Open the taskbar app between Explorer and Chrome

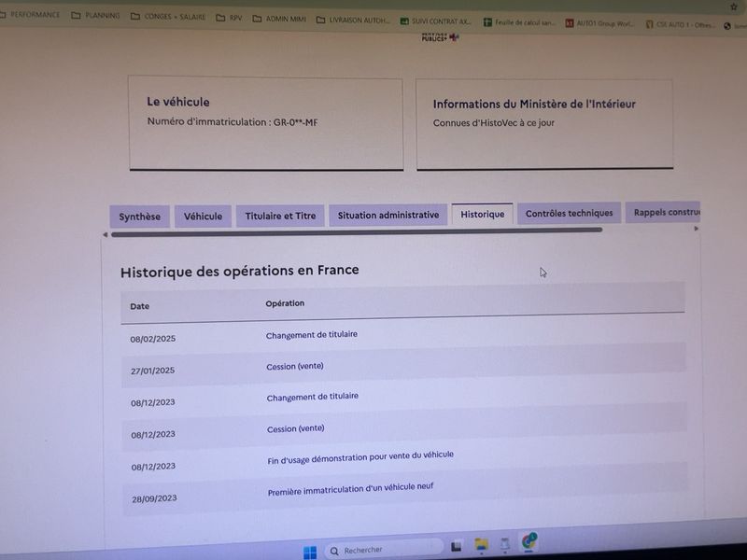505,543
